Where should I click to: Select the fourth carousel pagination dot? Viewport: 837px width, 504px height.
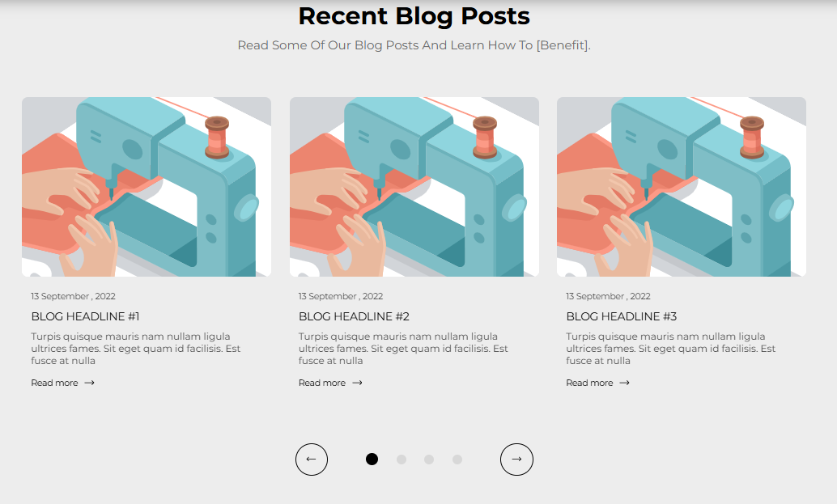click(457, 460)
